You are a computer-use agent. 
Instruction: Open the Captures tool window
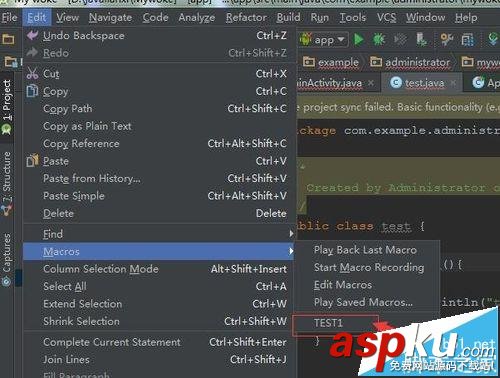7,259
